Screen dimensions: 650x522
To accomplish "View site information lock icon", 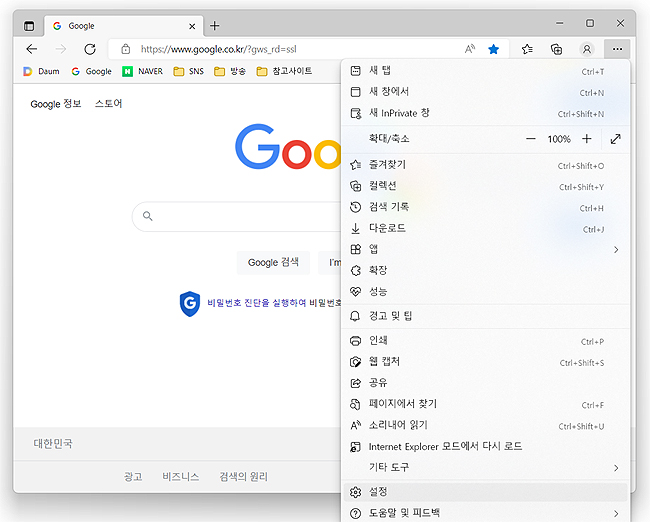I will pyautogui.click(x=126, y=49).
